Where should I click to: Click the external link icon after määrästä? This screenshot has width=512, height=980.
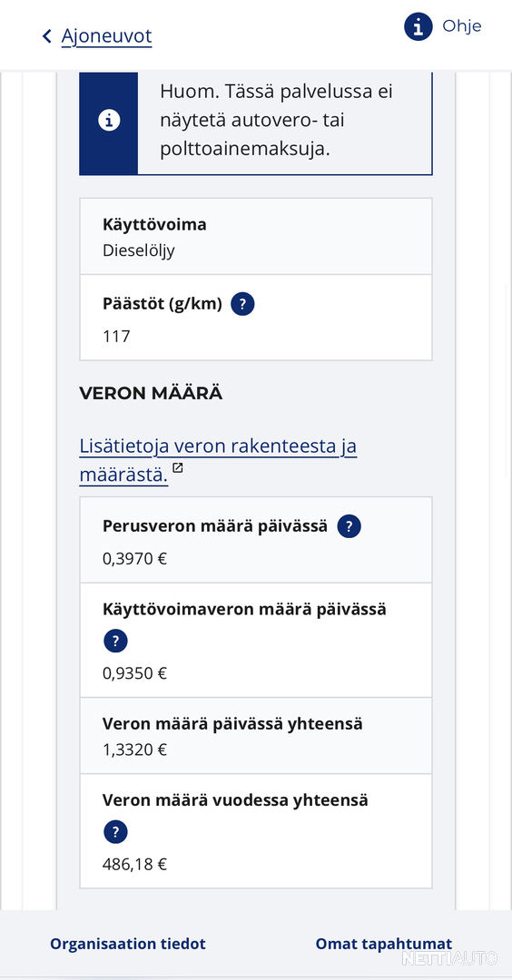point(178,467)
